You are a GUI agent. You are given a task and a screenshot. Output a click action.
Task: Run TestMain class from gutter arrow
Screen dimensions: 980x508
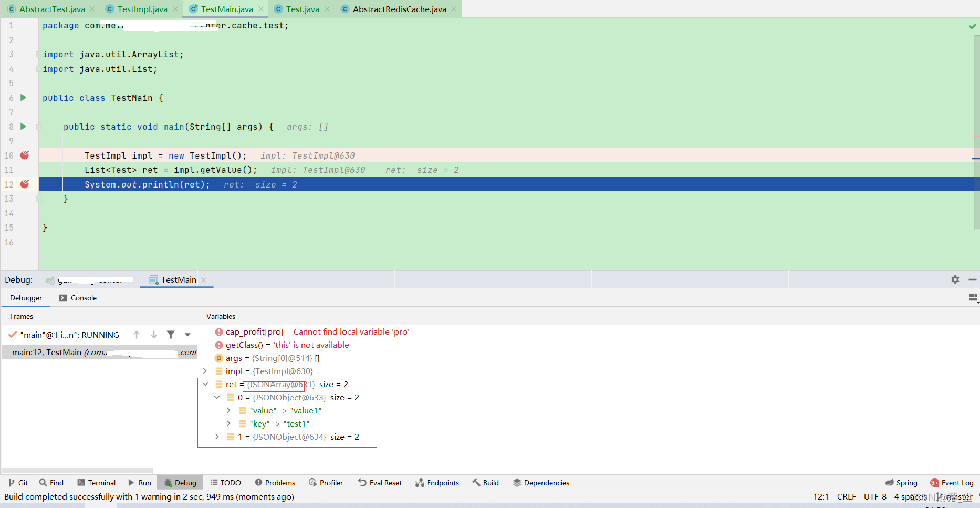click(23, 97)
